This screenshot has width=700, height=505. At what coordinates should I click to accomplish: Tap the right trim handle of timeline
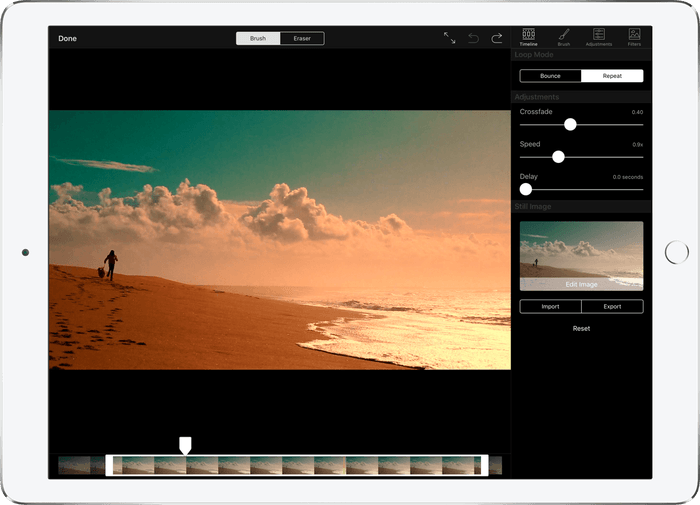click(485, 465)
